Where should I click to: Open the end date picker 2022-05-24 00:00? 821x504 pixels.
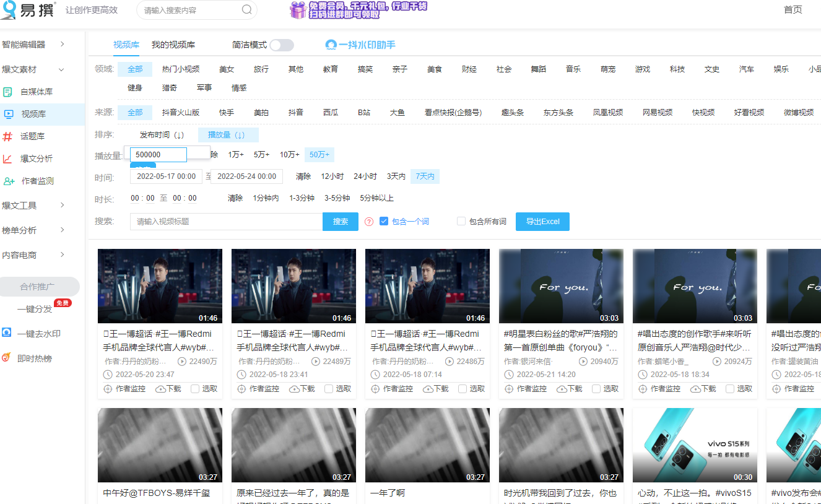point(246,176)
